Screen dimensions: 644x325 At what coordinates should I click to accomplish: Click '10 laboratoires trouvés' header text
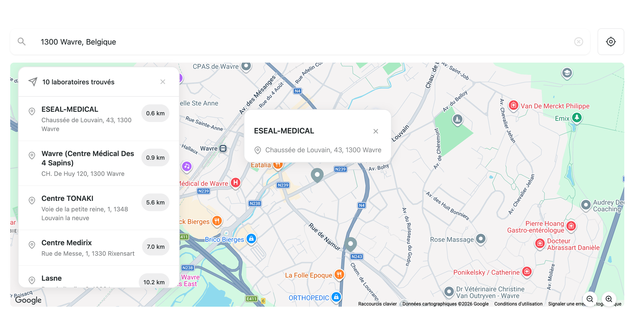(x=78, y=82)
